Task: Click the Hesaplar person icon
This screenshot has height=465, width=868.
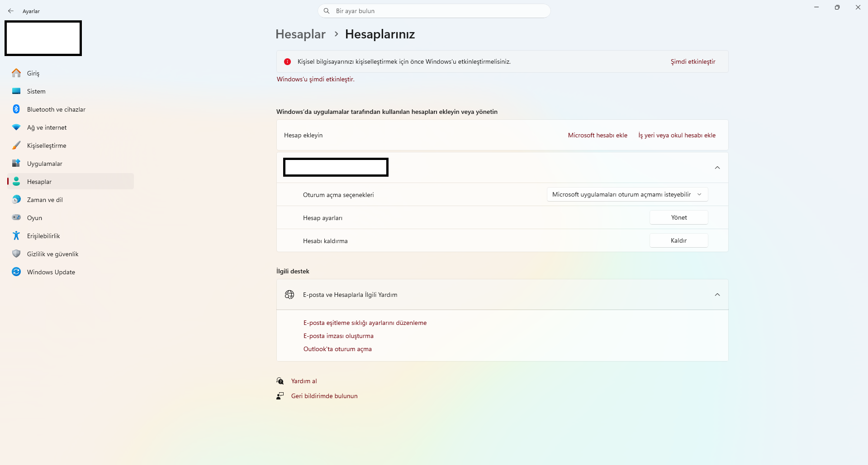Action: pyautogui.click(x=16, y=181)
